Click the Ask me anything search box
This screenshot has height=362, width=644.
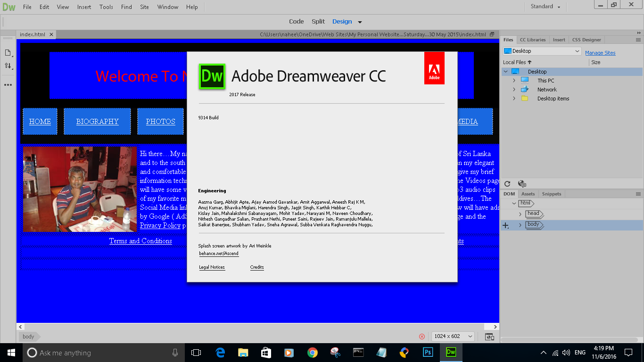tap(104, 353)
